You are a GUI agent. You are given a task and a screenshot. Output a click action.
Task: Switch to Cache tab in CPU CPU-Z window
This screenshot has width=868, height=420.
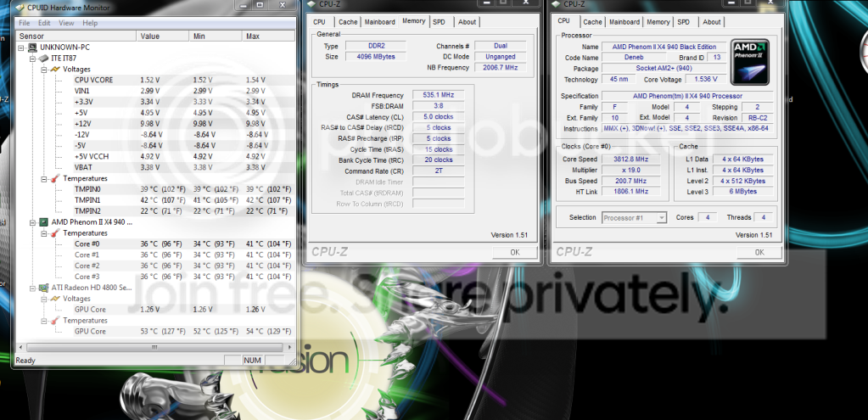(592, 22)
